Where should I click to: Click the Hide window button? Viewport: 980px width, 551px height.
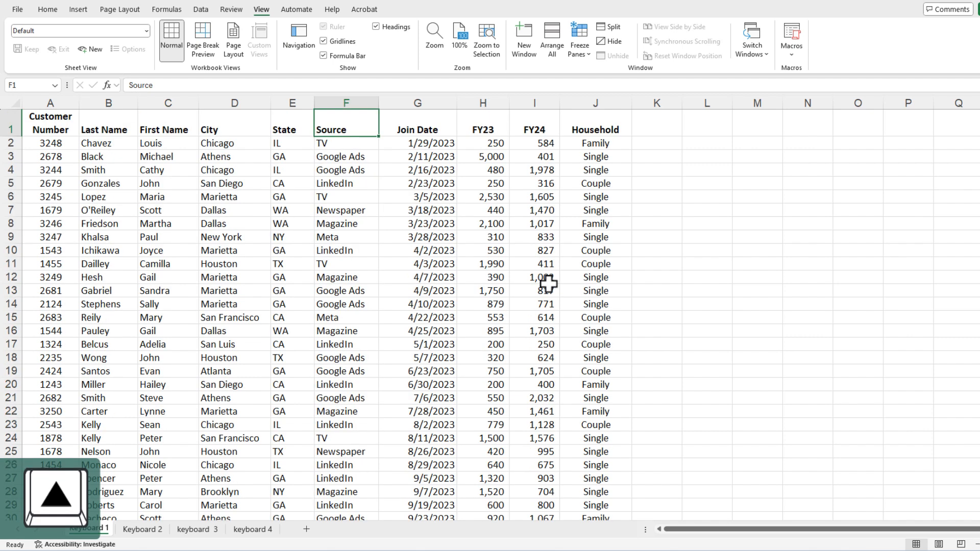pos(609,41)
